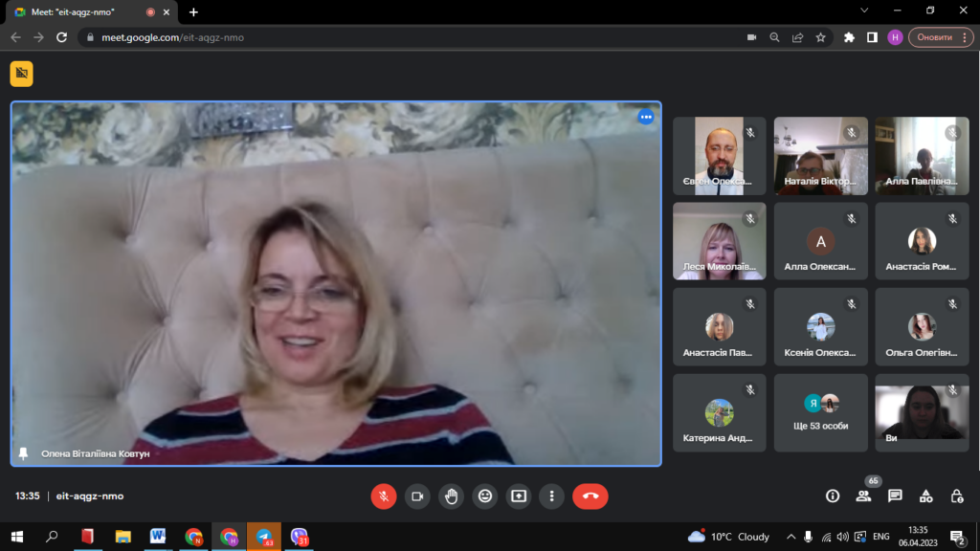Open host controls lock icon
Image resolution: width=980 pixels, height=551 pixels.
tap(956, 496)
